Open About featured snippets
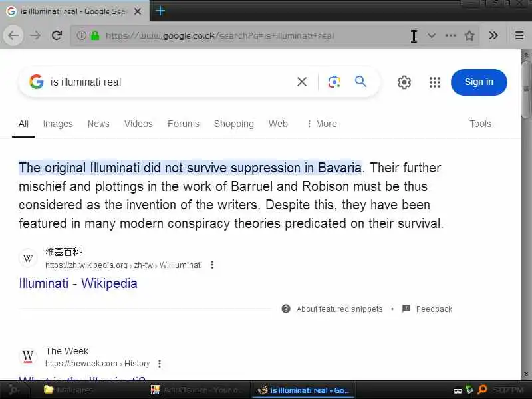The height and width of the screenshot is (399, 532). pyautogui.click(x=339, y=309)
